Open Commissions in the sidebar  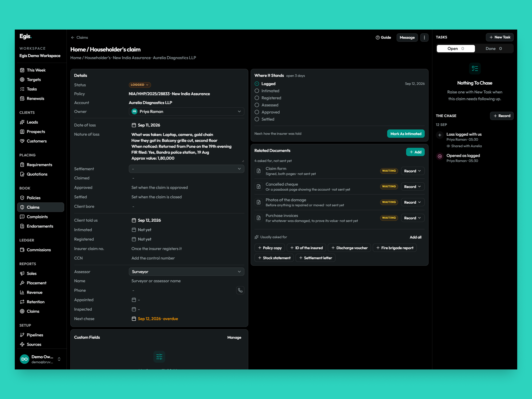[40, 250]
